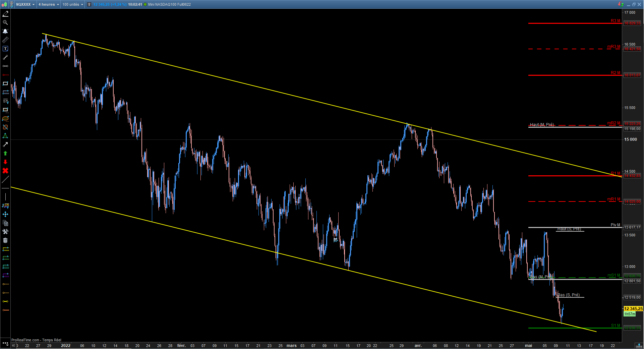
Task: Click the chart scroll-back double arrow
Action: [13, 345]
